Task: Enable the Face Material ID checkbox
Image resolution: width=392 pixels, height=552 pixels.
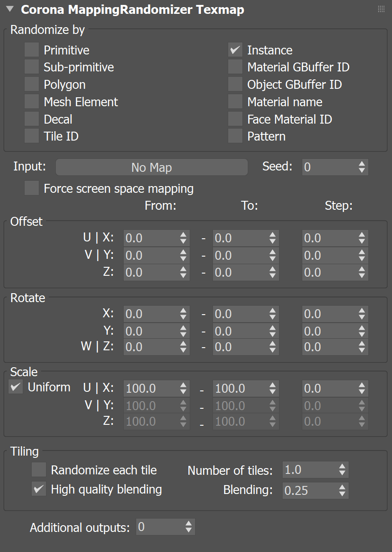Action: 235,119
